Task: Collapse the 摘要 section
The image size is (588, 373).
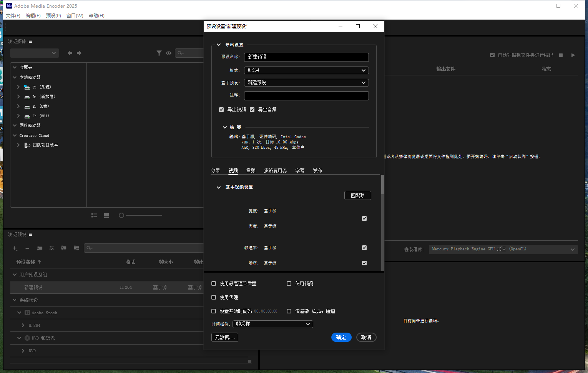Action: coord(225,127)
